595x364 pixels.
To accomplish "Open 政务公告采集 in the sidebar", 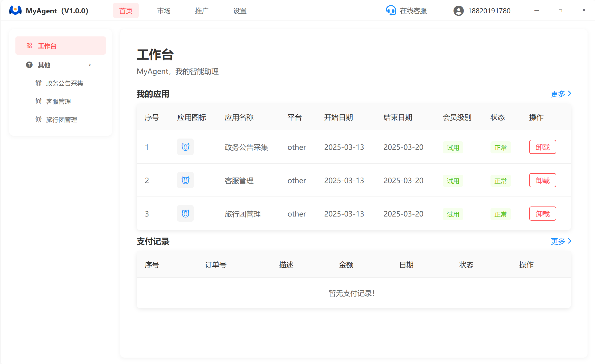I will point(64,83).
